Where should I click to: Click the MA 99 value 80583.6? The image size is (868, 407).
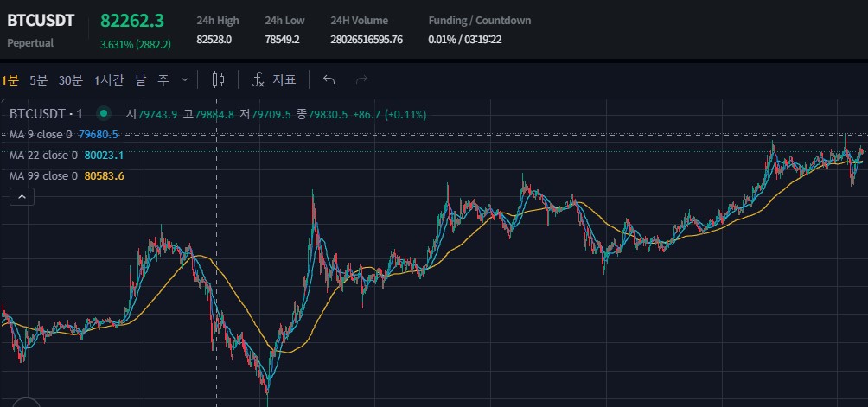[x=104, y=176]
